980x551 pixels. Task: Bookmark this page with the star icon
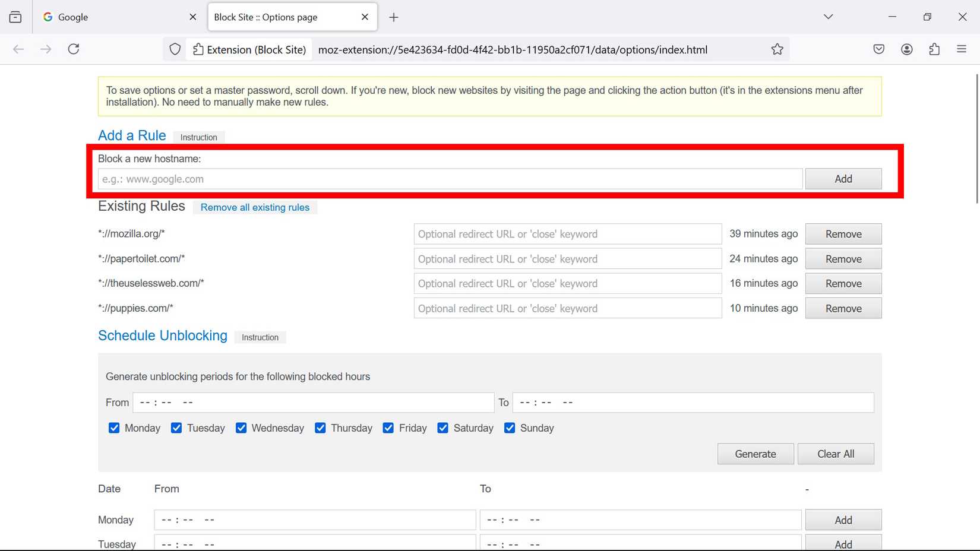pyautogui.click(x=777, y=49)
